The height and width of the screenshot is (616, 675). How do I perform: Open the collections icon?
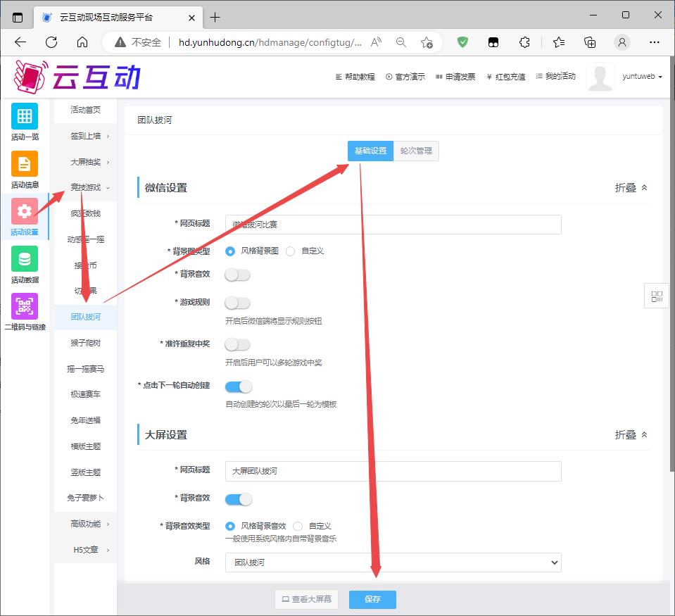click(x=590, y=42)
